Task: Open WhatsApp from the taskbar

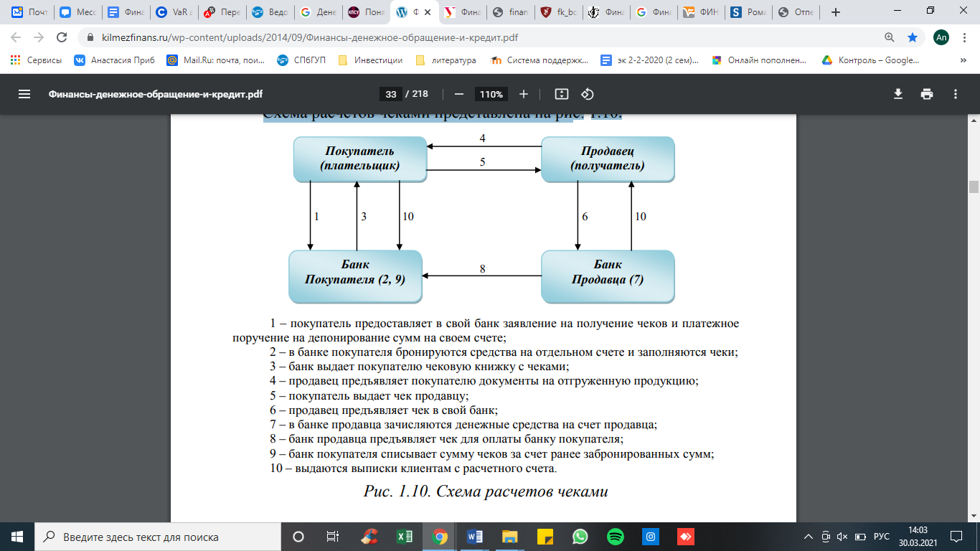Action: point(580,537)
